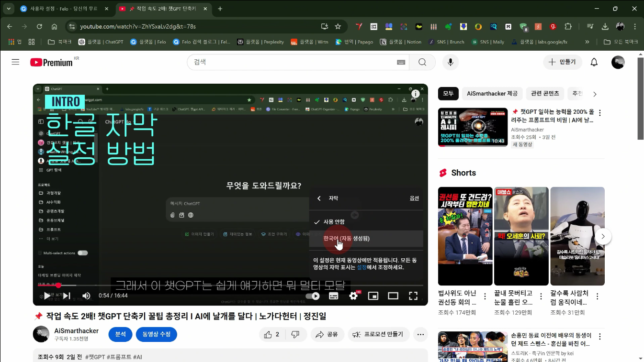The width and height of the screenshot is (644, 362).
Task: Open 모든 북마크 folder
Action: pos(621,42)
